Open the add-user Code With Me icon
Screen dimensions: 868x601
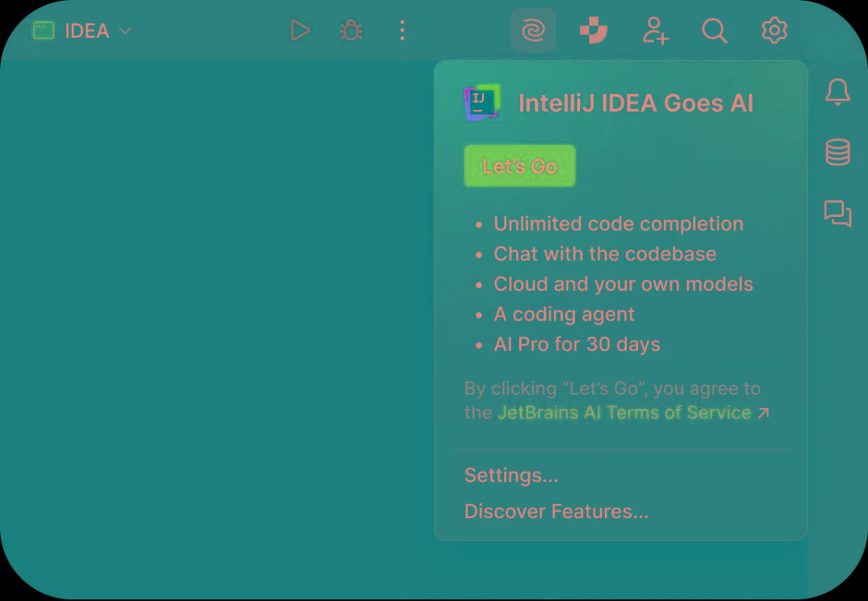[655, 31]
